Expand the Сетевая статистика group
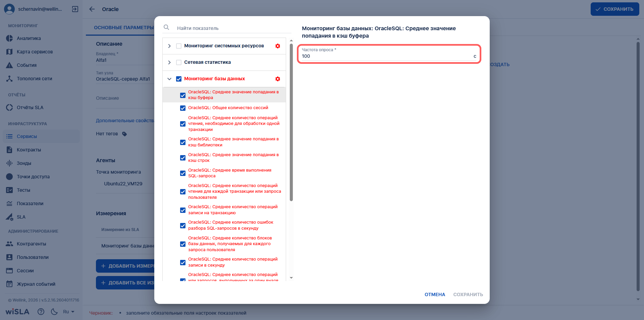Screen dimensions: 644x320 169,62
